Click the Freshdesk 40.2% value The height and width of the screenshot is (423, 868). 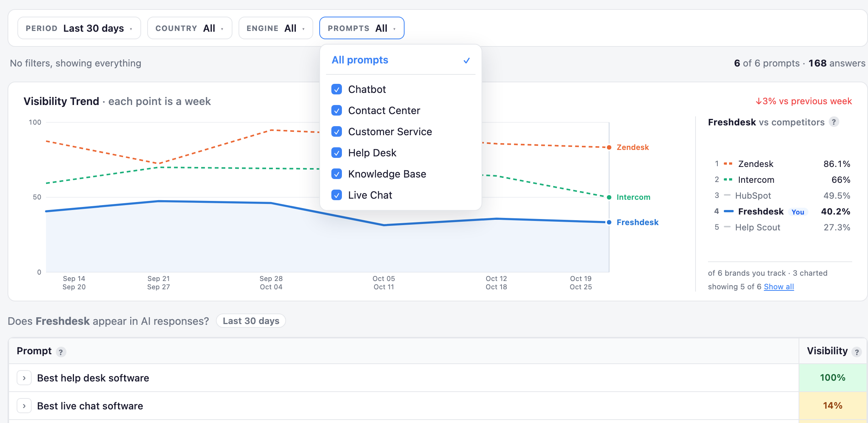[836, 211]
